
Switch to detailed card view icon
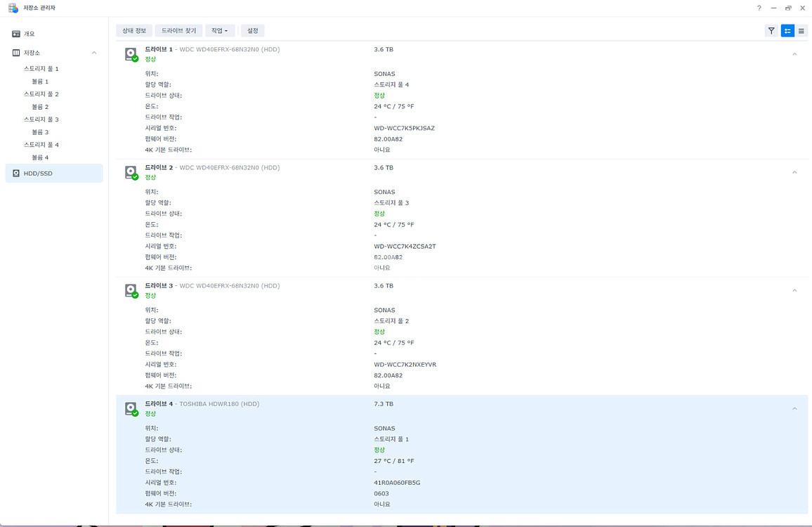tap(787, 31)
